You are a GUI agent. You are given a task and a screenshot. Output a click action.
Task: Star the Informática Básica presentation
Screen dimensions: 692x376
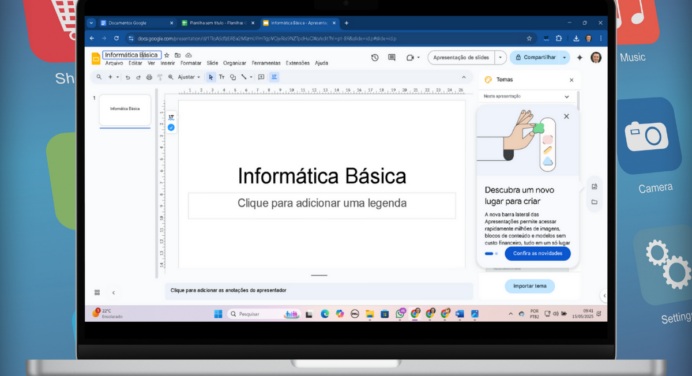tap(167, 55)
